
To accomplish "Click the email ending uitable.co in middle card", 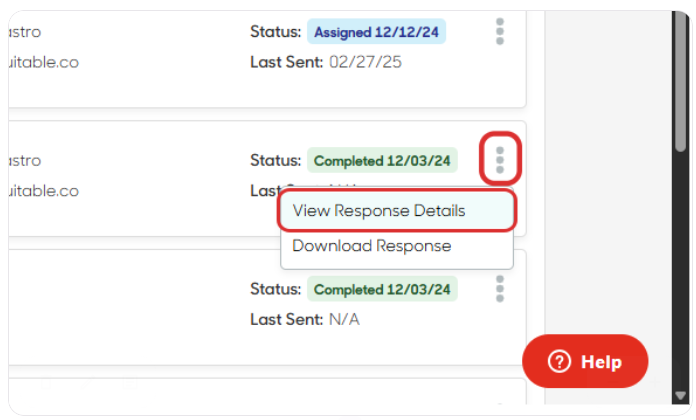I will coord(44,191).
